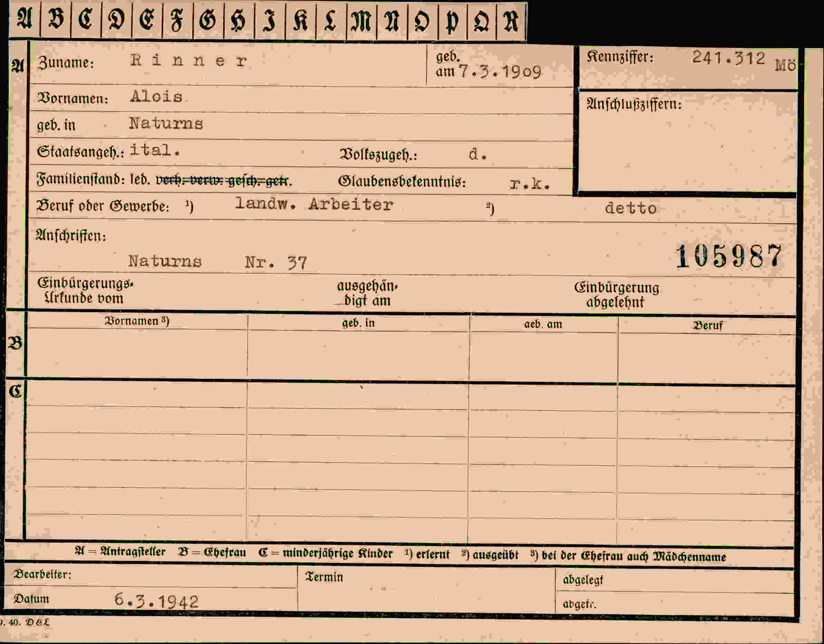Click the unstruck marital status 'led.'
The image size is (824, 644).
tap(140, 180)
